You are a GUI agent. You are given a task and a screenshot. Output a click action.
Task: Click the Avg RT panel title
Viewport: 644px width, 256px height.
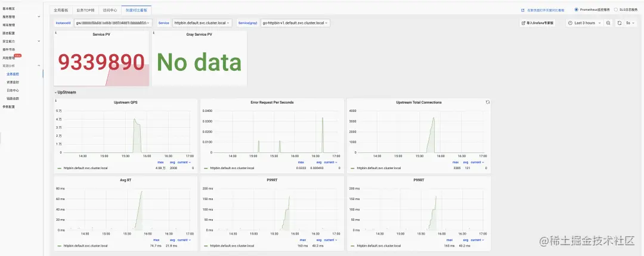(126, 180)
